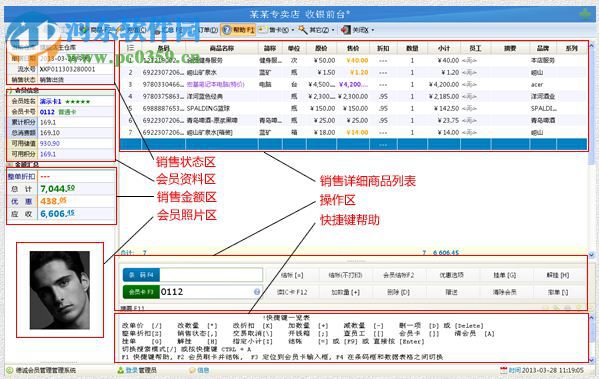Open the 关闭 toolbar dropdown
The height and width of the screenshot is (379, 599).
click(x=372, y=30)
